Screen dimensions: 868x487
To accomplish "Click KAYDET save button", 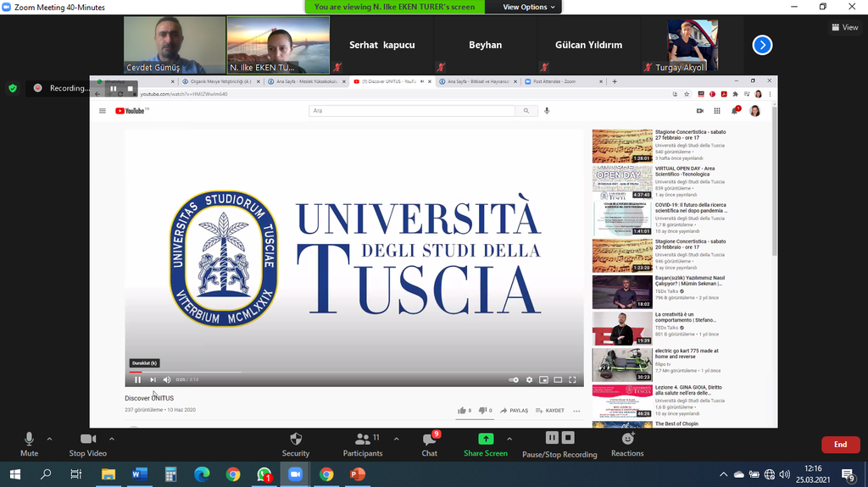I will pos(550,411).
